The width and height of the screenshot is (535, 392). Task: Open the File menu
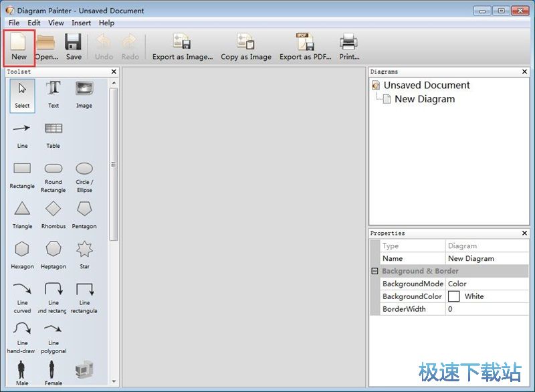pos(14,23)
